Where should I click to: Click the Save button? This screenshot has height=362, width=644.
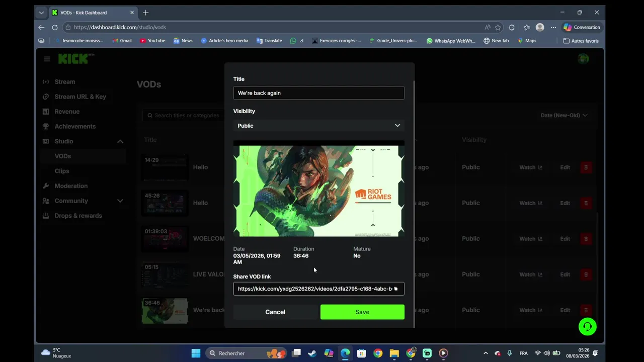pos(362,312)
